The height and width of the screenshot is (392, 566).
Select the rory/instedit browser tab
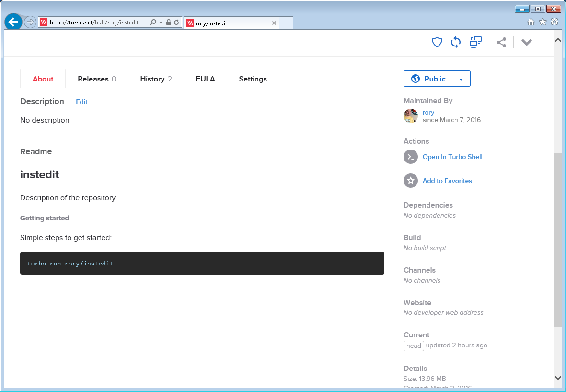coord(231,23)
